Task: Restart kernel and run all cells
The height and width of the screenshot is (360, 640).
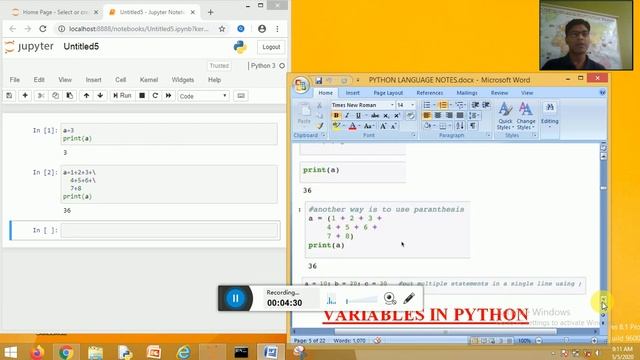Action: coord(168,96)
